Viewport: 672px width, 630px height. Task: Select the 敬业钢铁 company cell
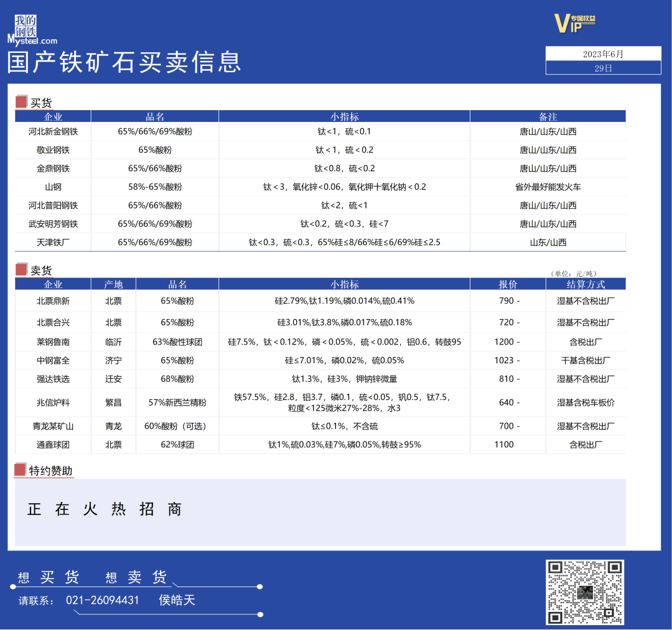53,150
